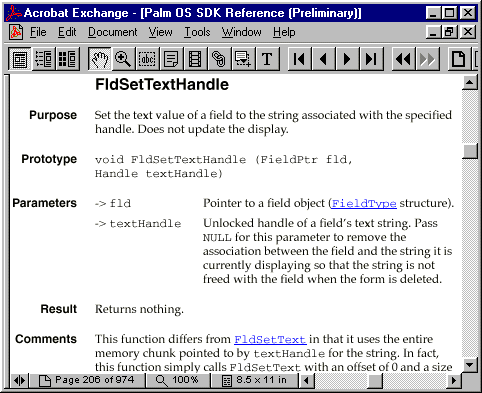Select the Article thread tool

(x=243, y=59)
